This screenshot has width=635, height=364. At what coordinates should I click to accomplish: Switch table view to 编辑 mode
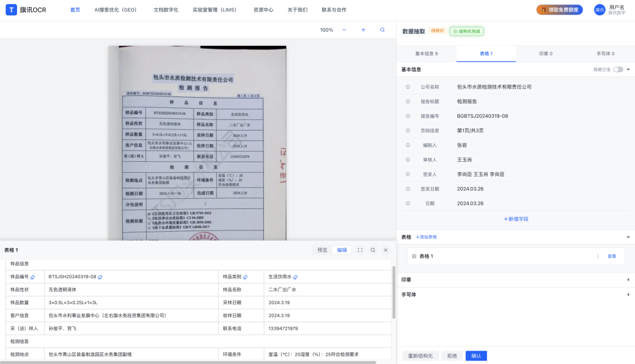342,250
